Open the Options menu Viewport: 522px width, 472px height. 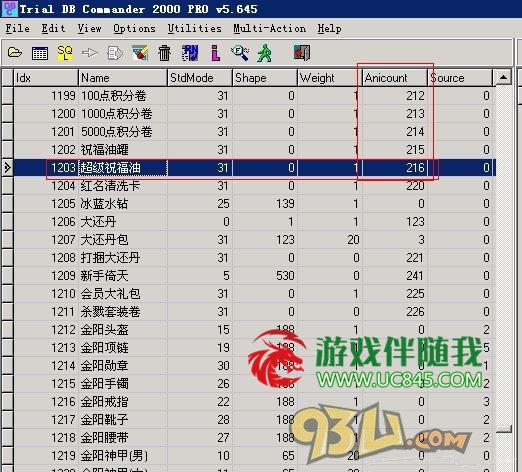(134, 29)
